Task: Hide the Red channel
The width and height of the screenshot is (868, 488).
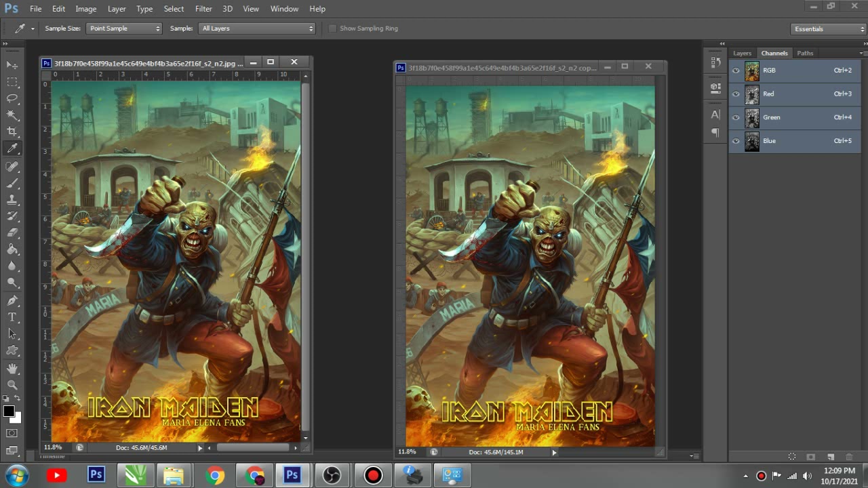Action: tap(736, 94)
